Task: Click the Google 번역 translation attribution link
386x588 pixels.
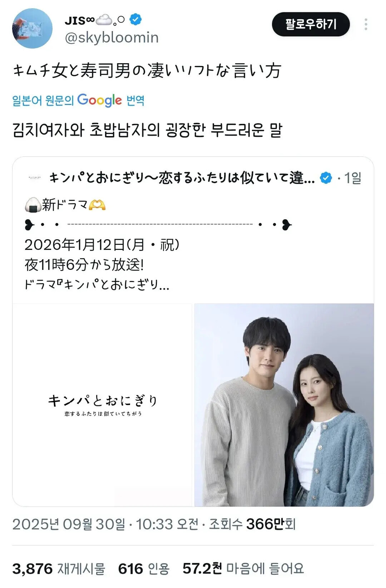Action: [78, 100]
